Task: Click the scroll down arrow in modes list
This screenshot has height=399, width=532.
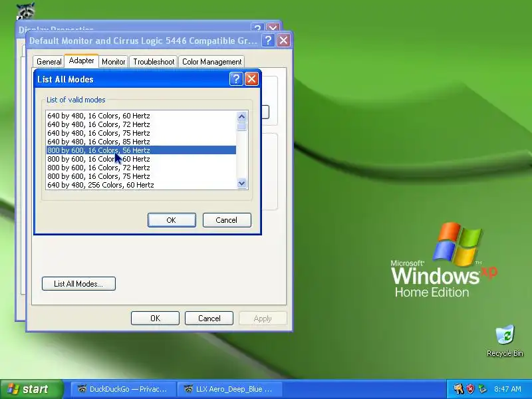Action: tap(241, 184)
